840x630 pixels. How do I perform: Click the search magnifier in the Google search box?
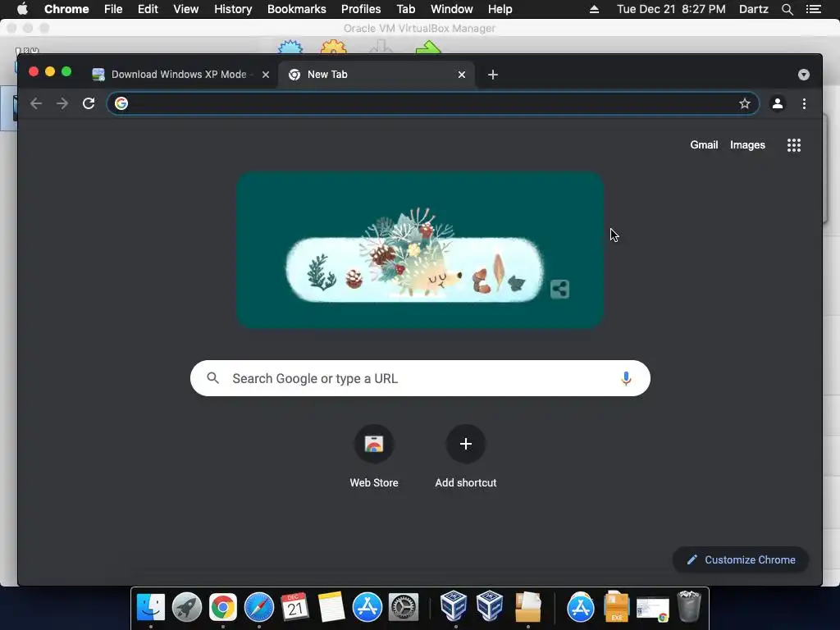click(212, 378)
